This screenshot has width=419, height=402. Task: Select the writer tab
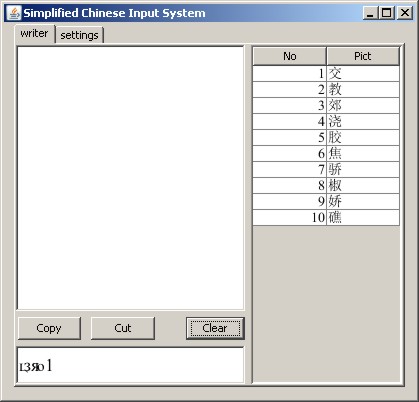point(34,34)
